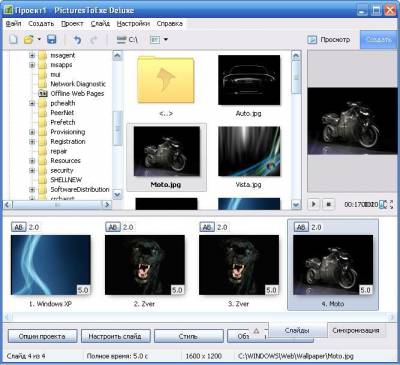400x365 pixels.
Task: Select the Vista.jpg thumbnail
Action: pos(249,157)
